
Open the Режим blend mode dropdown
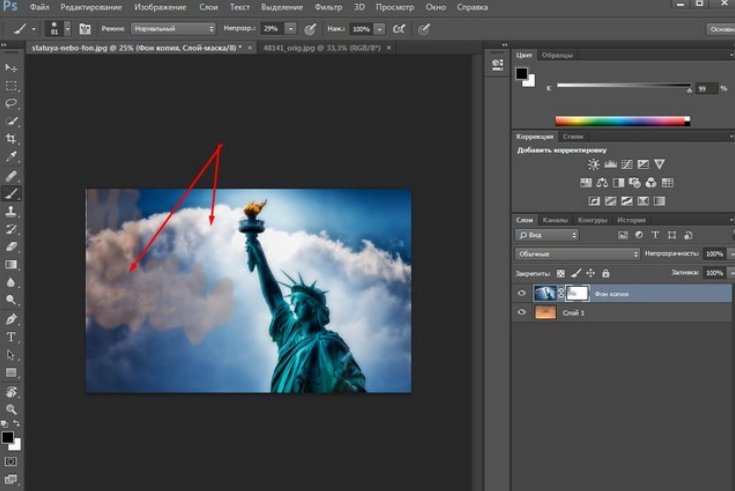tap(173, 29)
